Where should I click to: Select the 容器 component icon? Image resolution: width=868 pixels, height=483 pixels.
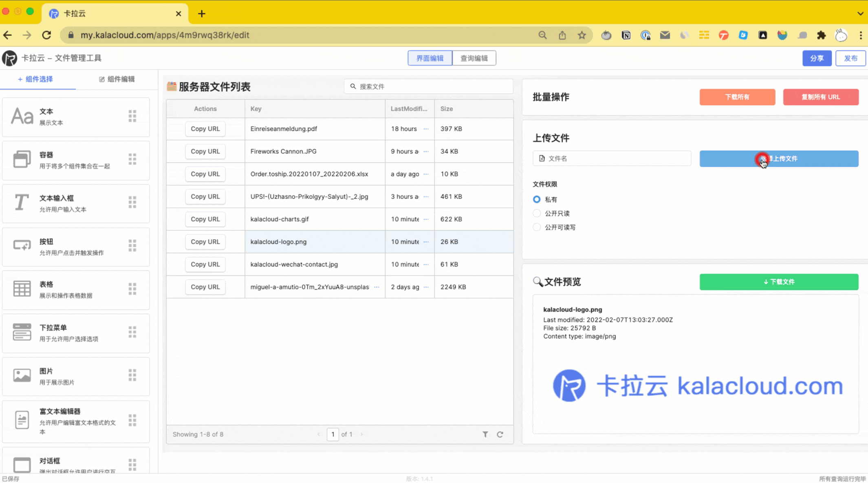[x=21, y=160]
